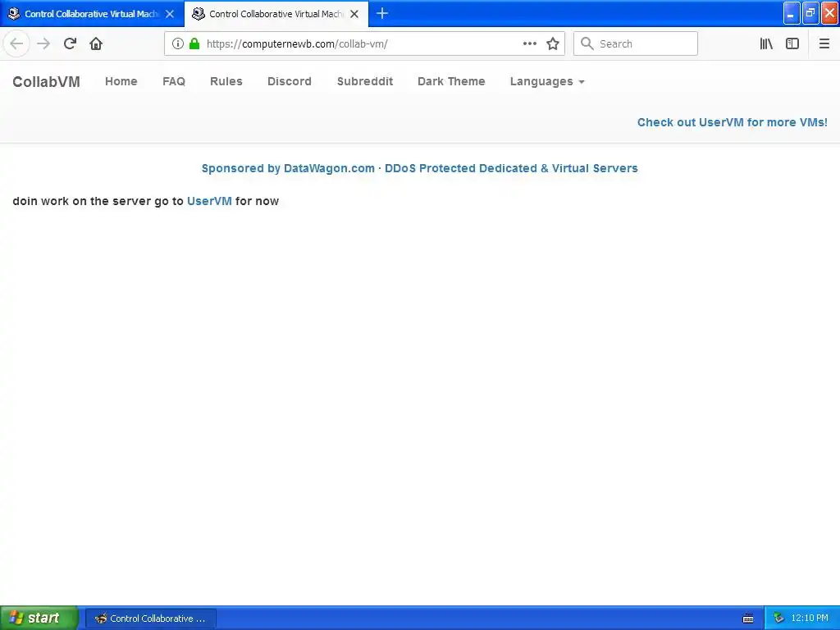The image size is (840, 630).
Task: Close the first browser tab
Action: pyautogui.click(x=169, y=14)
